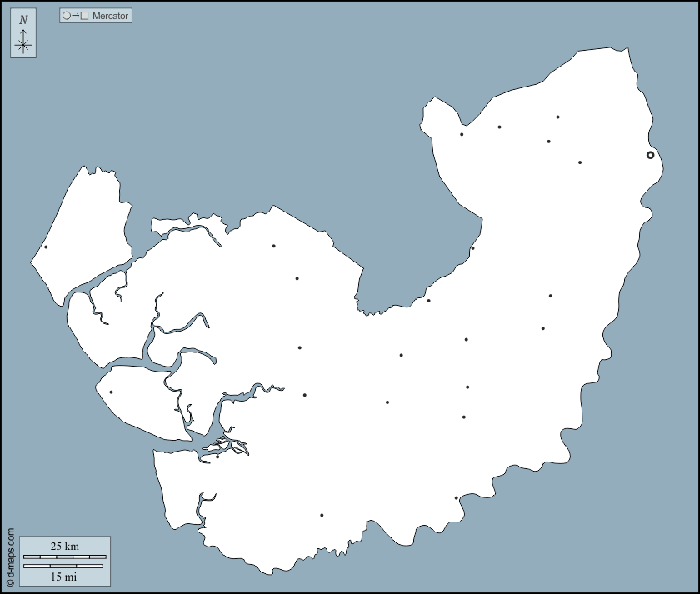This screenshot has width=700, height=594.
Task: Click the circle-to-square projection symbol
Action: (x=75, y=16)
